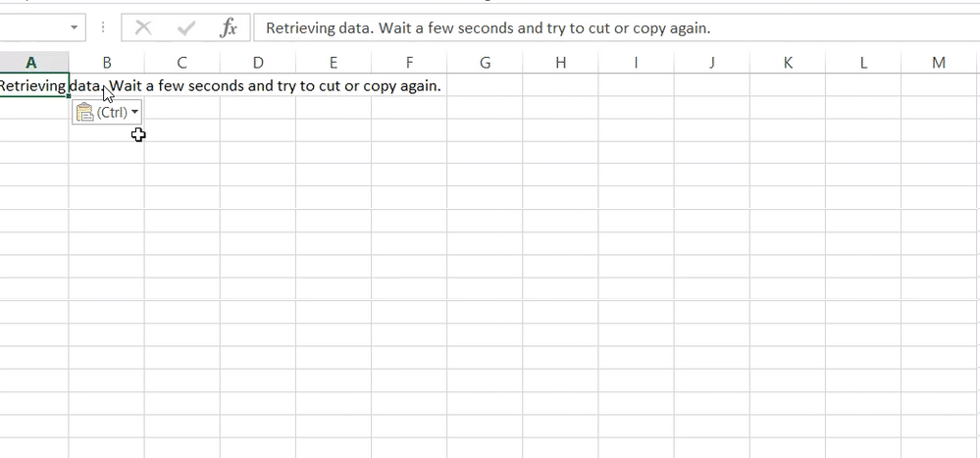The width and height of the screenshot is (980, 458).
Task: Open the Name Box dropdown arrow
Action: coord(75,28)
